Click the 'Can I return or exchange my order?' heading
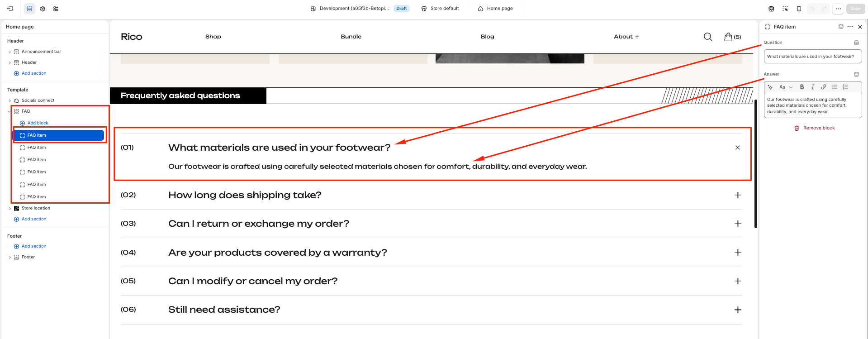Viewport: 868px width, 339px height. (259, 224)
